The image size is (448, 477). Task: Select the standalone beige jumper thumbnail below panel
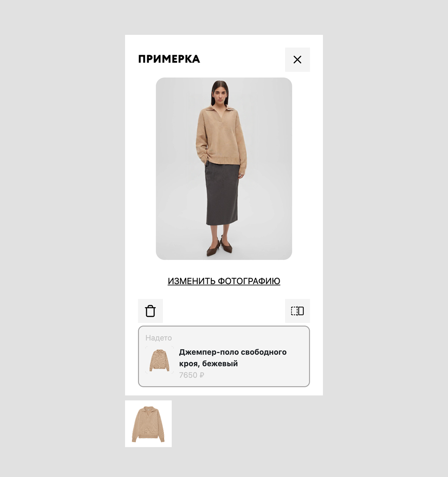point(148,424)
